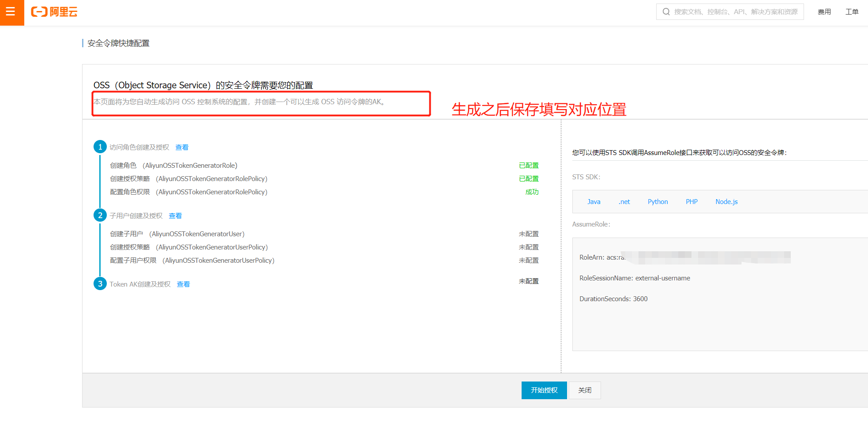Viewport: 868px width, 427px height.
Task: Click the 子用户创建及授权 step heading
Action: (x=136, y=216)
